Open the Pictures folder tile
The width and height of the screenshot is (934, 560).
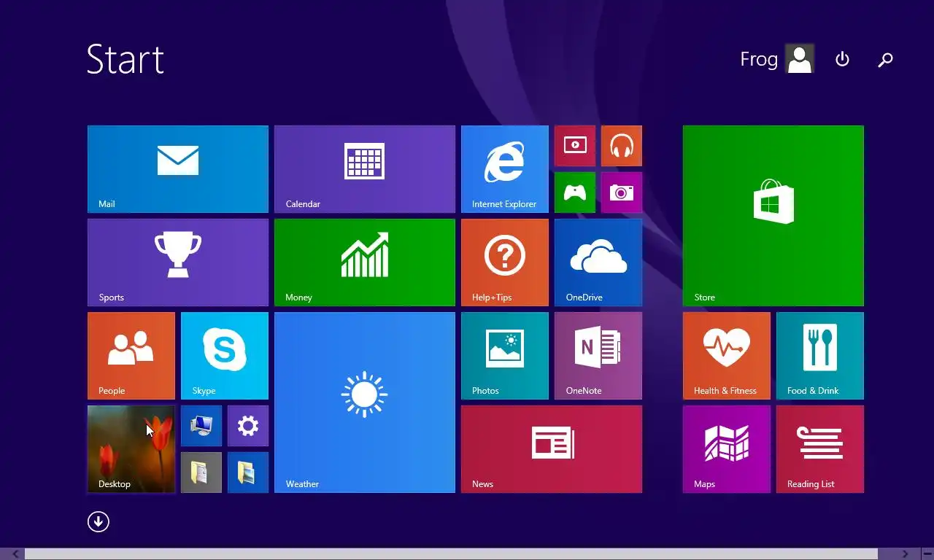tap(248, 472)
